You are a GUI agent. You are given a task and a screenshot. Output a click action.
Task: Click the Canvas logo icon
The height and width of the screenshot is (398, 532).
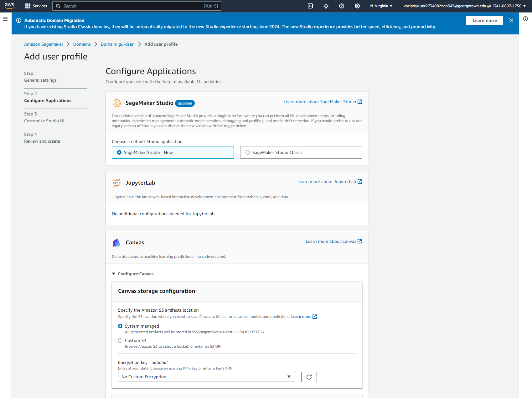coord(116,242)
